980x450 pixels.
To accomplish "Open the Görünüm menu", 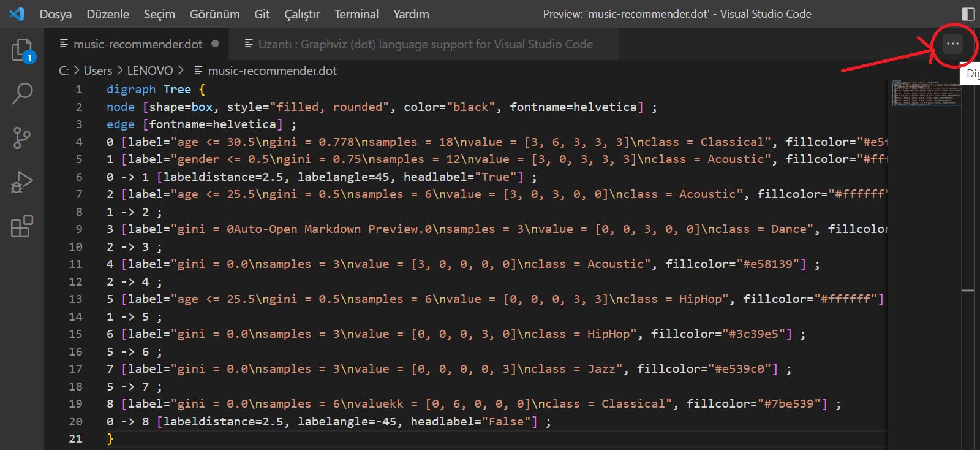I will [x=214, y=13].
